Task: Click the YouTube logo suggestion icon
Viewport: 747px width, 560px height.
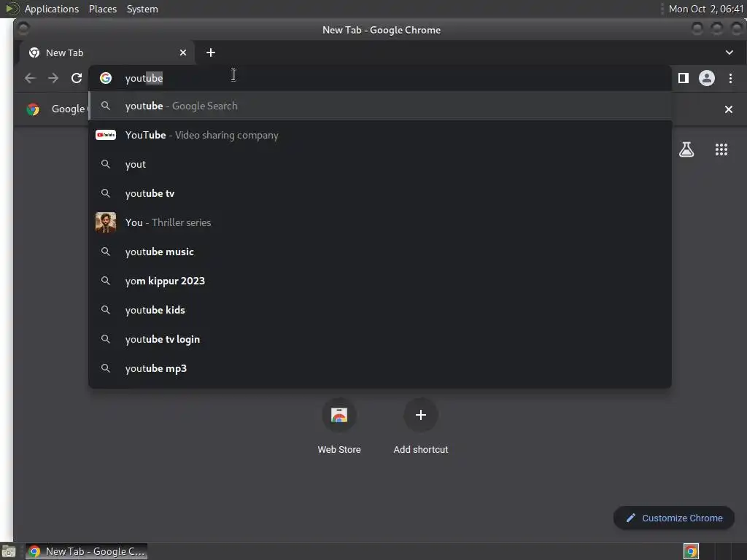Action: [106, 135]
